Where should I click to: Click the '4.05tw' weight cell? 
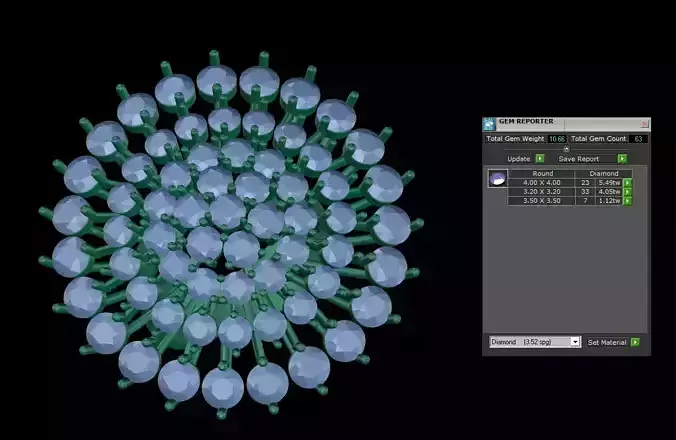pos(609,192)
